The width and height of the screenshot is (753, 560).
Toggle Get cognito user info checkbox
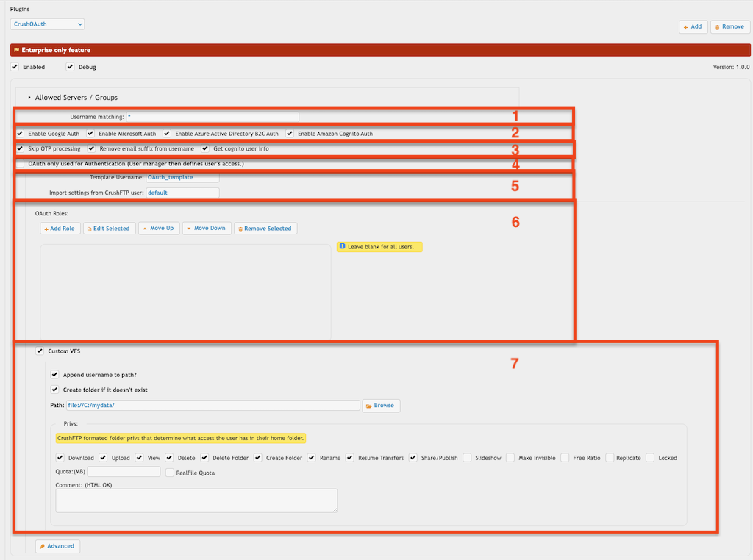click(x=205, y=148)
